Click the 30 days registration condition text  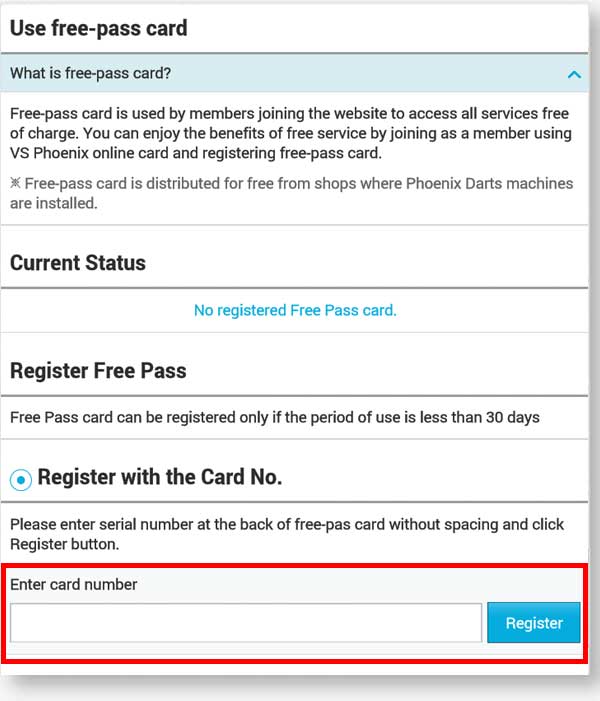pyautogui.click(x=275, y=417)
